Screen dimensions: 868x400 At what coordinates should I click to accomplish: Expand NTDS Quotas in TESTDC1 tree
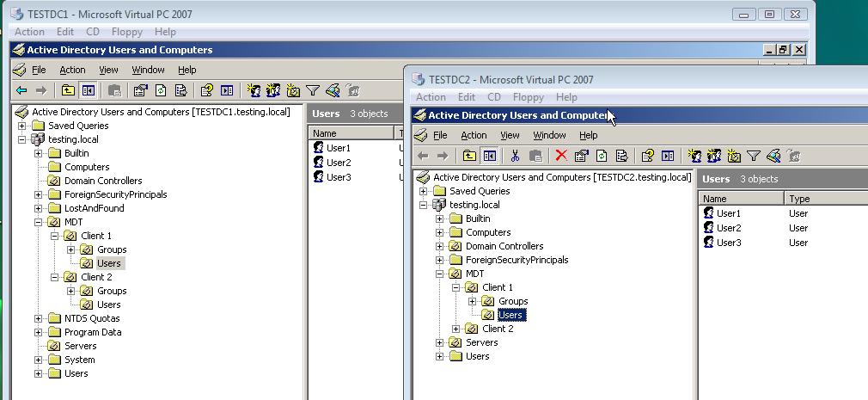(38, 318)
